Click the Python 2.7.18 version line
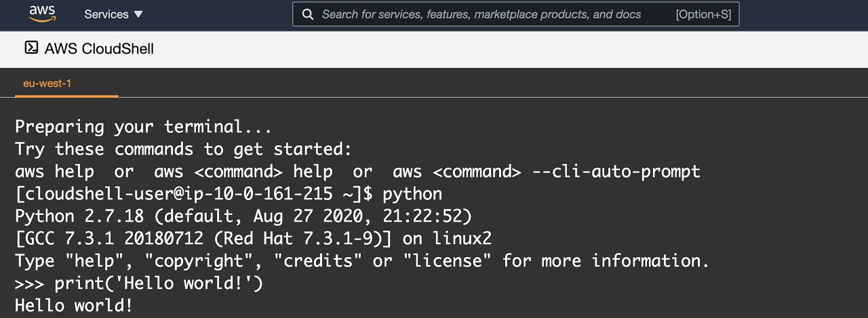This screenshot has width=868, height=318. (243, 216)
